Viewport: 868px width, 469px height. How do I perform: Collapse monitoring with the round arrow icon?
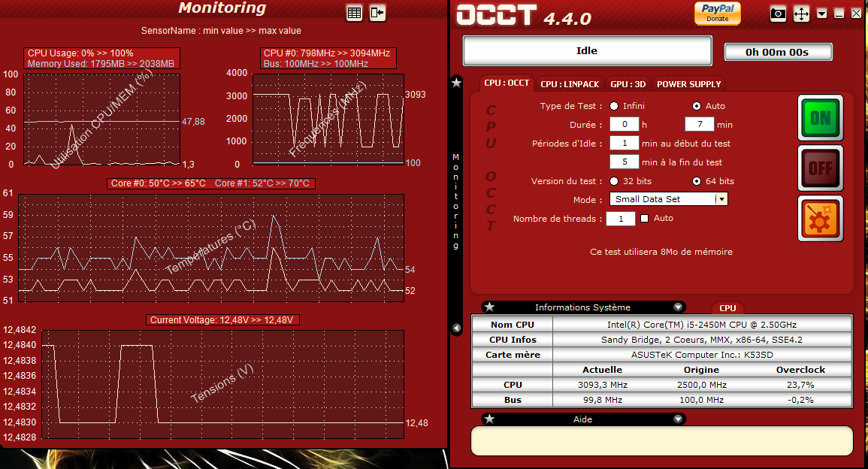pyautogui.click(x=456, y=328)
